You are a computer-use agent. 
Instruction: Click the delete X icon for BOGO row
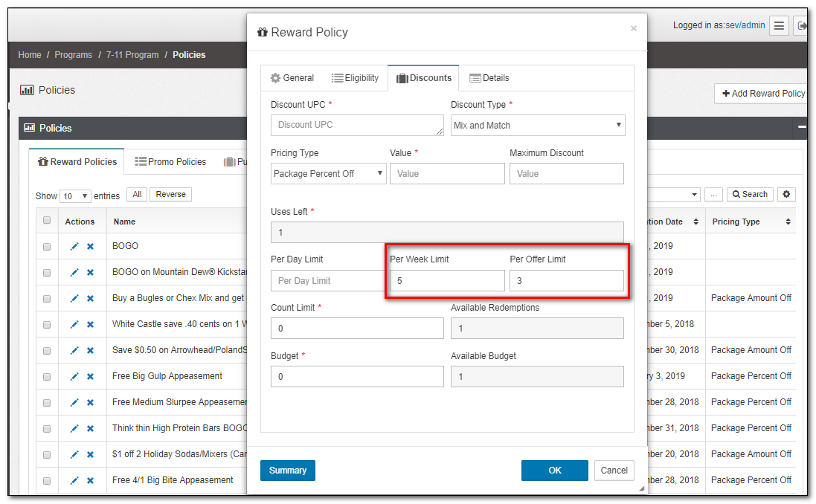(90, 246)
